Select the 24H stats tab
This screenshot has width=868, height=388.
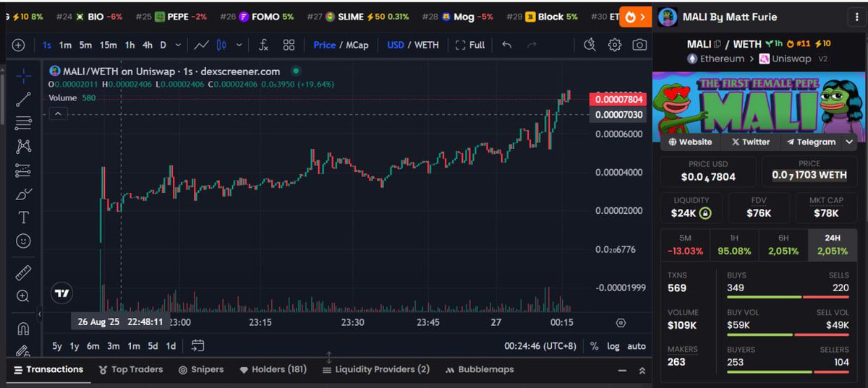coord(833,245)
